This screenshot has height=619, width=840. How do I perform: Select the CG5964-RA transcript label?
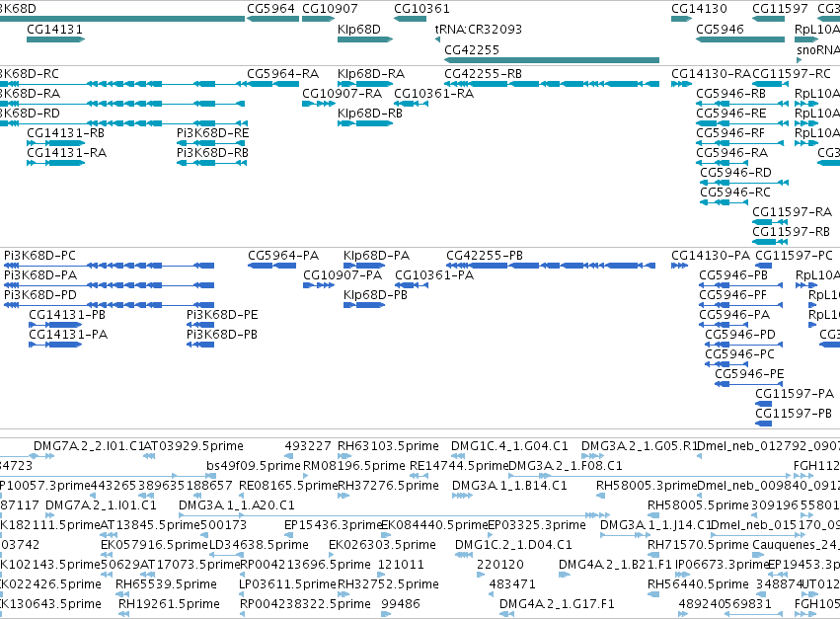click(282, 73)
